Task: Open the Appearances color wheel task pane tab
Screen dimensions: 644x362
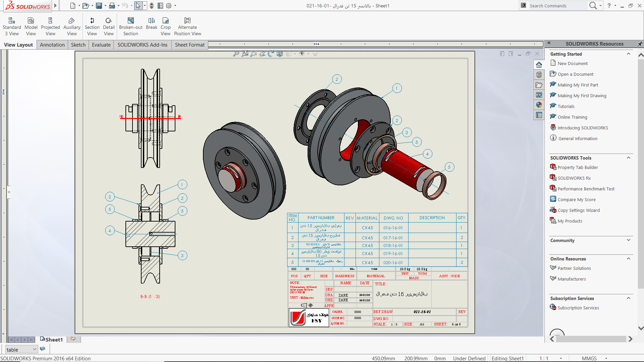Action: (x=539, y=105)
